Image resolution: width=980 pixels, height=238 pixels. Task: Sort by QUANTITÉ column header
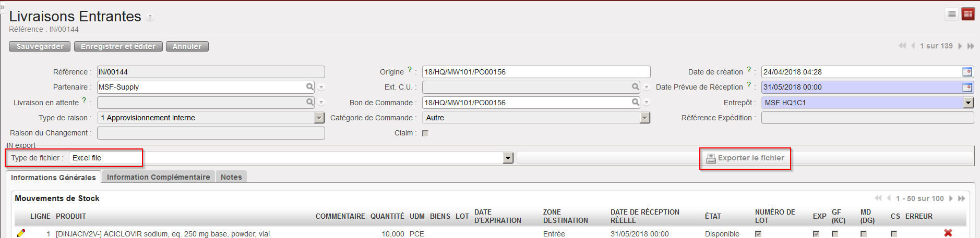click(387, 216)
